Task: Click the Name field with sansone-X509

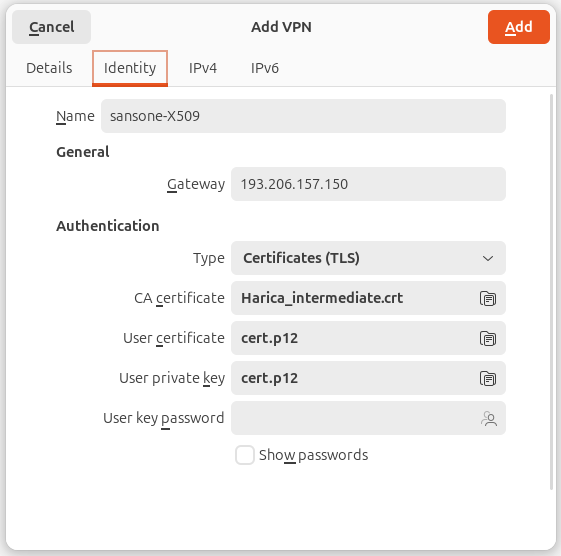Action: 303,116
